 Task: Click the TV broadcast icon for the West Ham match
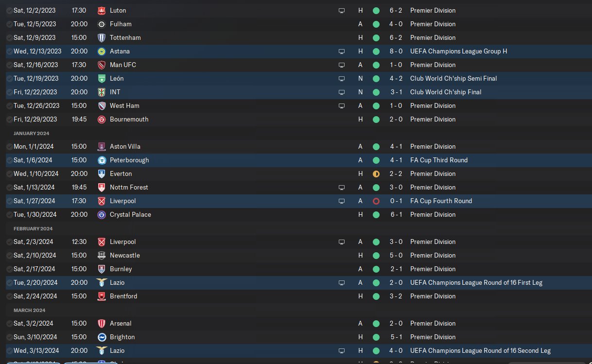tap(342, 105)
